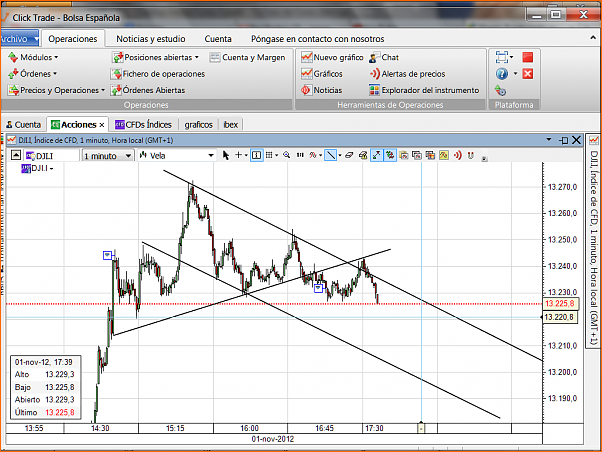Switch to the ibex workspace tab
602x452 pixels.
pos(231,125)
